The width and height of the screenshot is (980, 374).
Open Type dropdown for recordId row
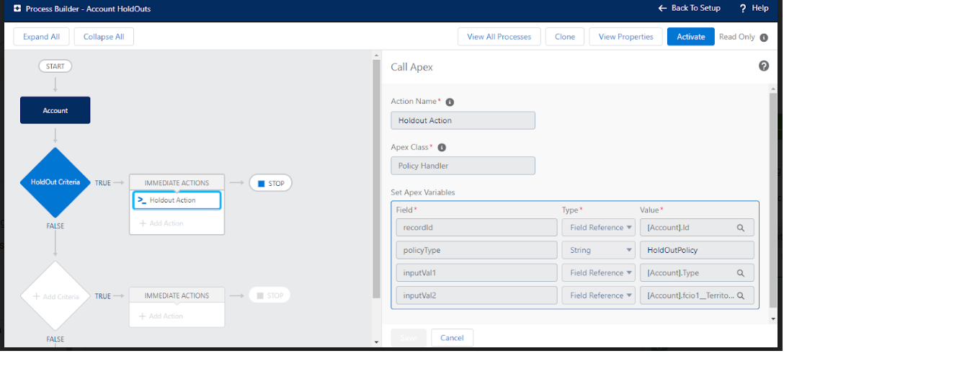(599, 228)
